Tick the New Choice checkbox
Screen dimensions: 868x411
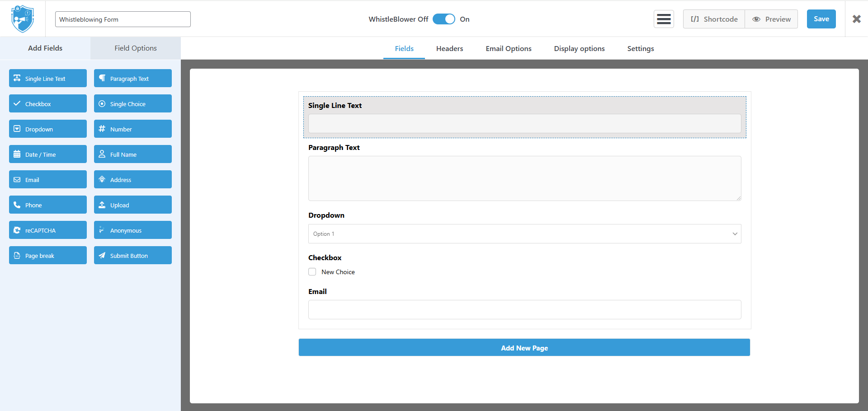tap(312, 272)
